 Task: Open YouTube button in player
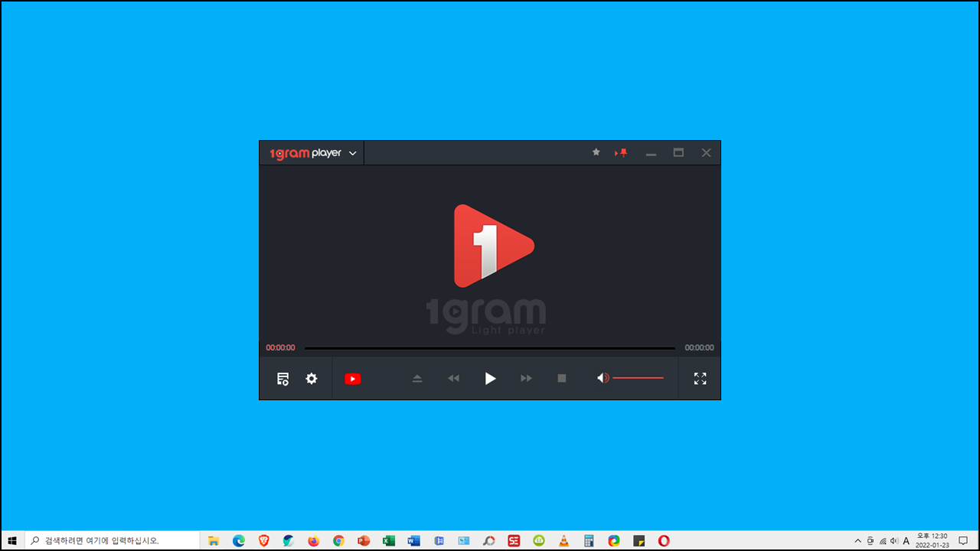point(352,379)
